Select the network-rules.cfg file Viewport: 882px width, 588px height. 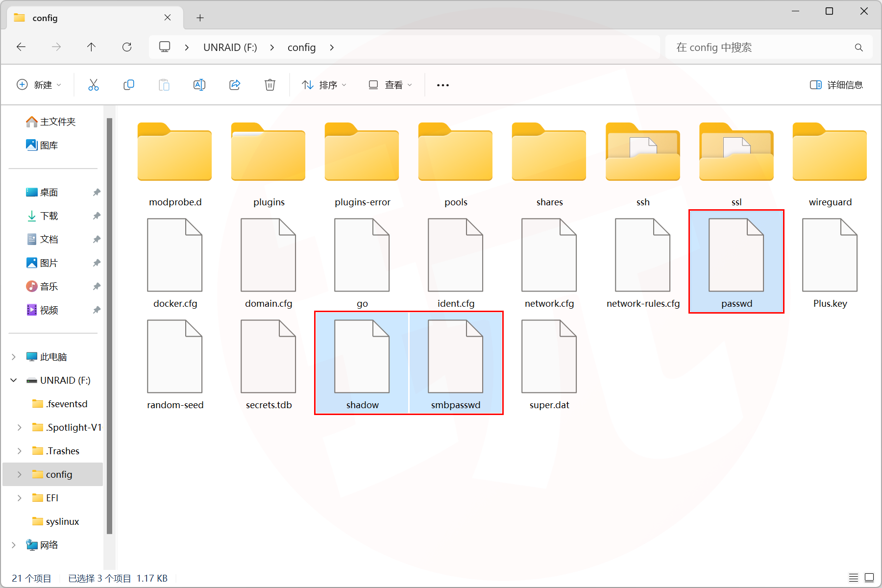click(x=643, y=263)
